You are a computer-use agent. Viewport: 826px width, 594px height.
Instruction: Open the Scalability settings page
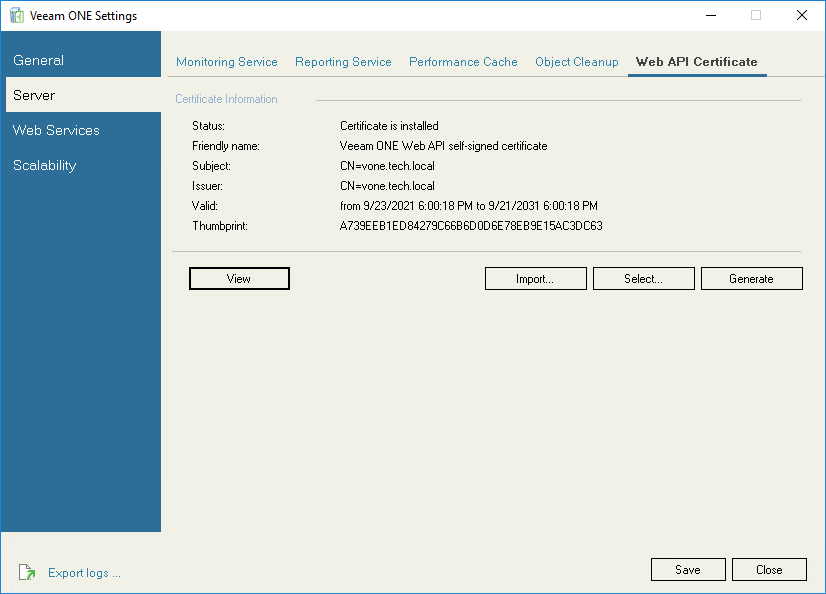(x=44, y=165)
